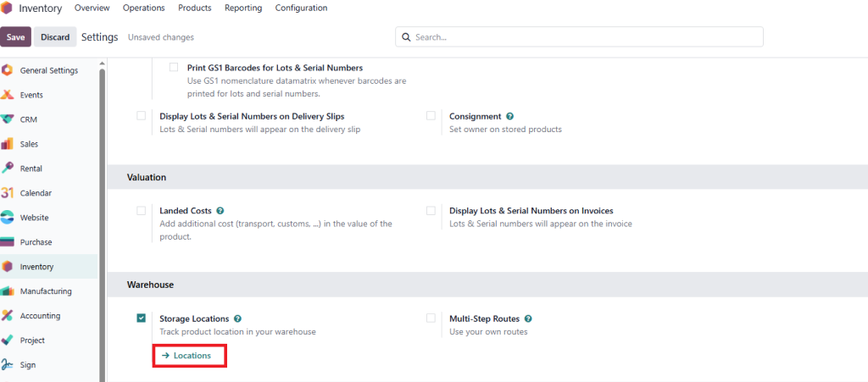Image resolution: width=868 pixels, height=382 pixels.
Task: Enable the Consignment checkbox
Action: (431, 116)
